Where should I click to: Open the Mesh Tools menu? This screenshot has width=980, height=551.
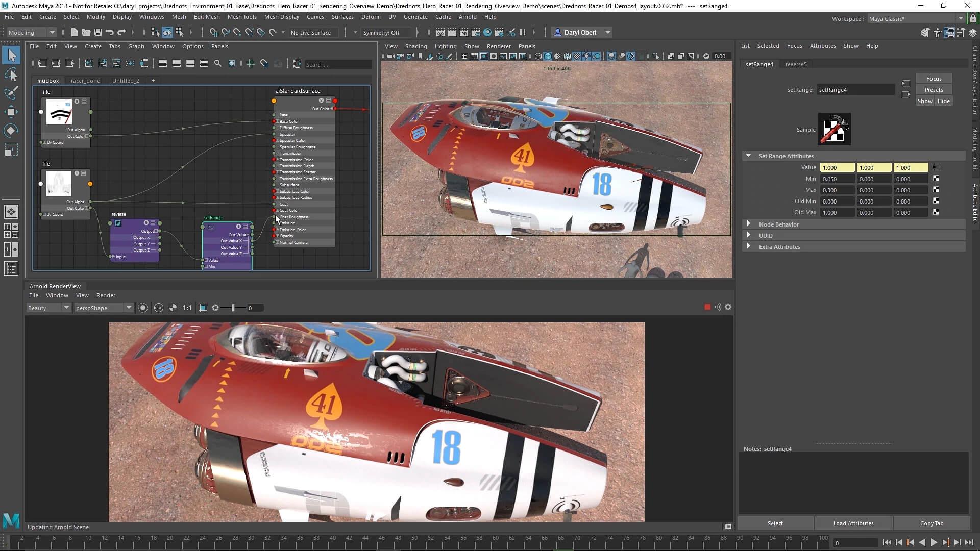coord(242,17)
